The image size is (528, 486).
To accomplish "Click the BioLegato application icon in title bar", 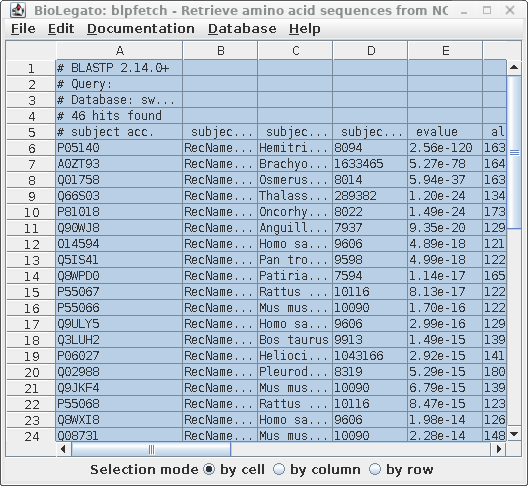I will (18, 10).
